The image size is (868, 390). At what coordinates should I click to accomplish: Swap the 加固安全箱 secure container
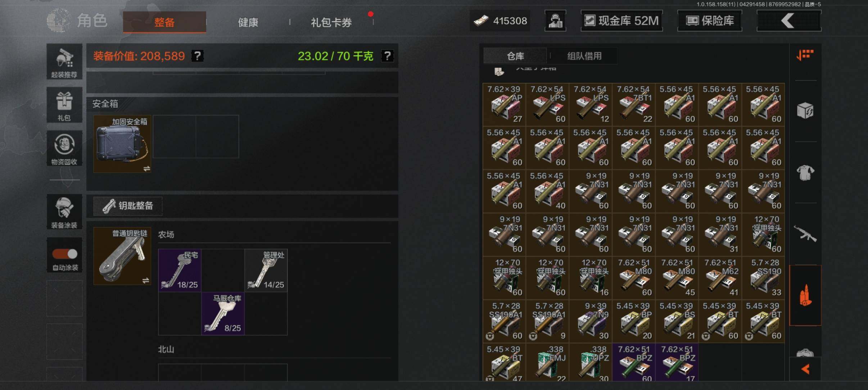click(146, 168)
